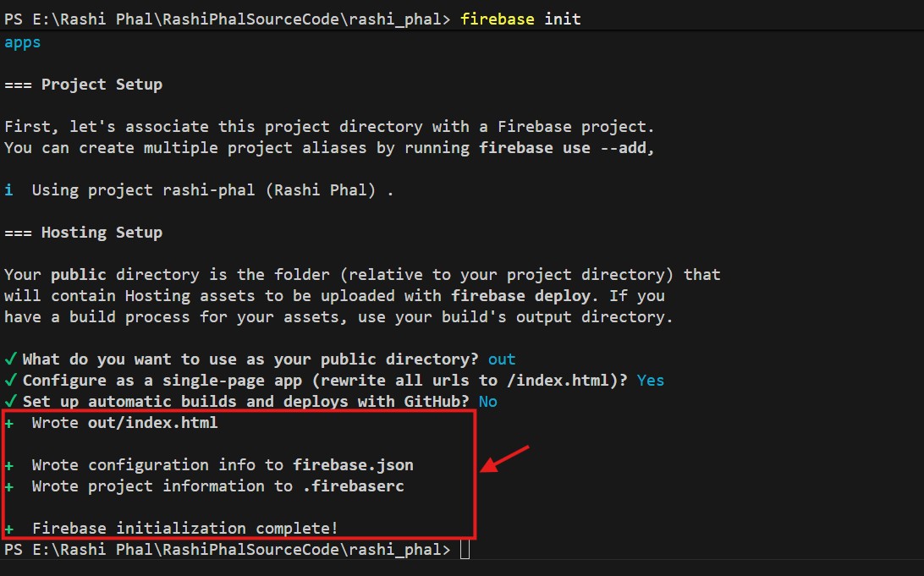Click the plus sign before 'Wrote out/index.html'

tap(8, 423)
